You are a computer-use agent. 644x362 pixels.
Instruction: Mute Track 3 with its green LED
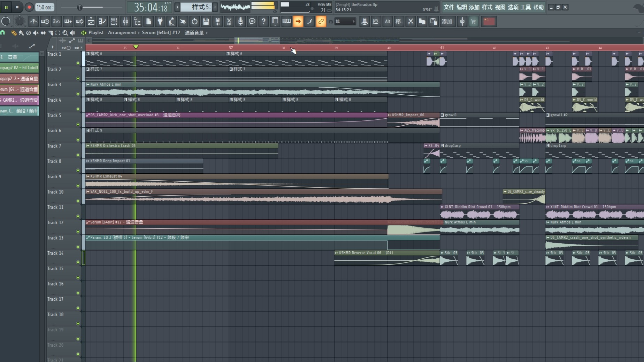click(x=78, y=94)
